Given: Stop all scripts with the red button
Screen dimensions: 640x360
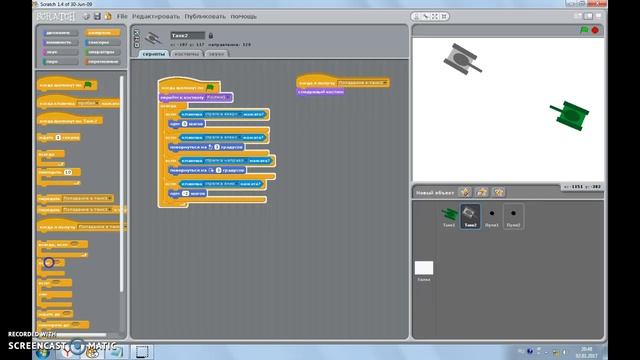Looking at the screenshot, I should point(595,30).
